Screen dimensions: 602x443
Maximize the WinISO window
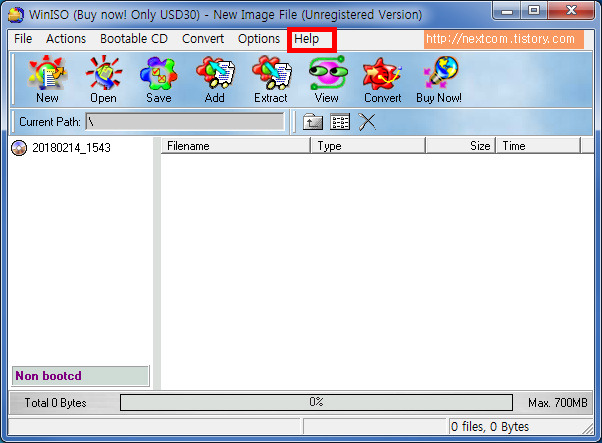click(x=534, y=11)
